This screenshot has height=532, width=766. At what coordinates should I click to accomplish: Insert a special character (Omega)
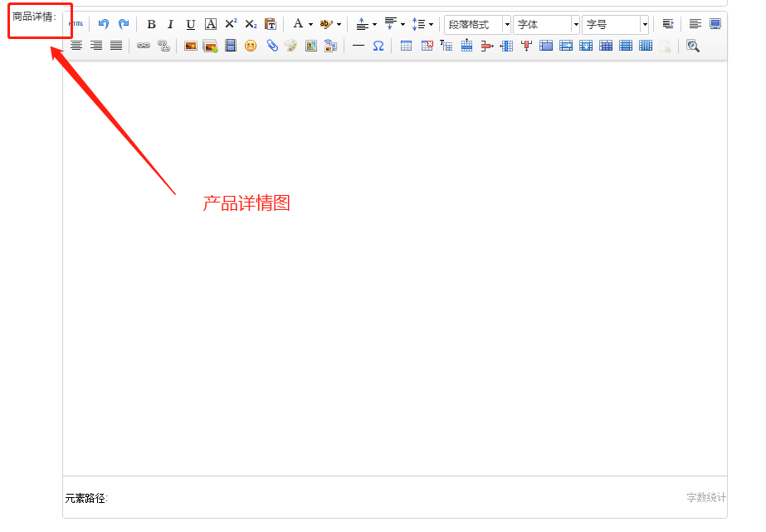click(x=378, y=46)
